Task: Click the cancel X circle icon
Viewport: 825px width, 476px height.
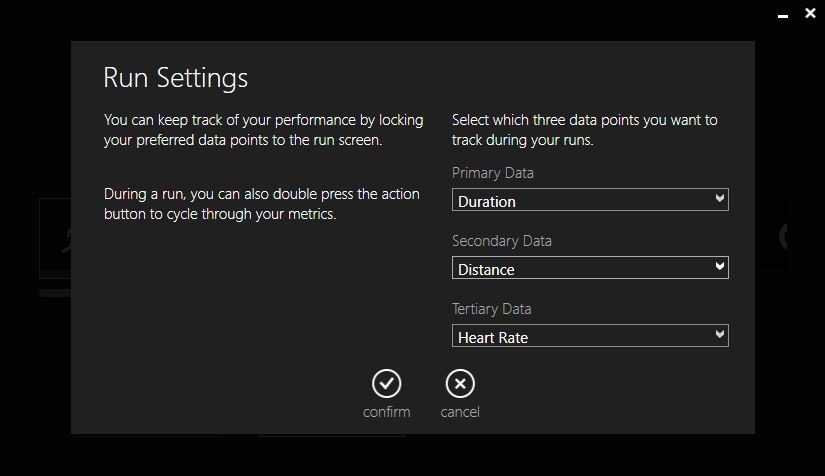Action: (459, 383)
